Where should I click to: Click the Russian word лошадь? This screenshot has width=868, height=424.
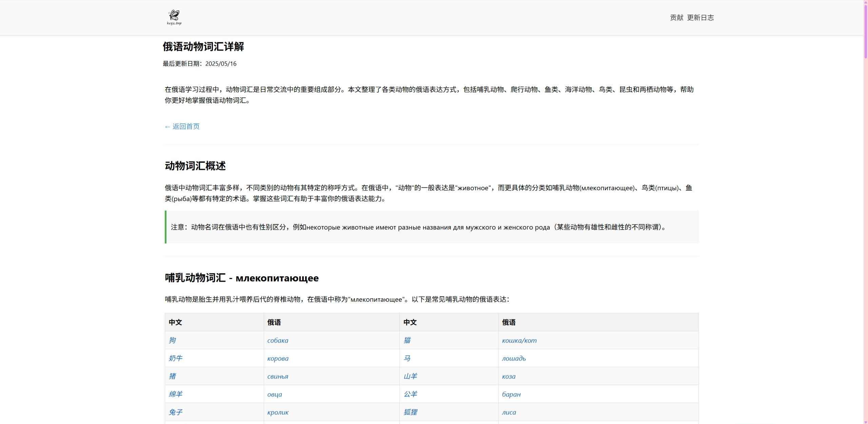pos(513,358)
